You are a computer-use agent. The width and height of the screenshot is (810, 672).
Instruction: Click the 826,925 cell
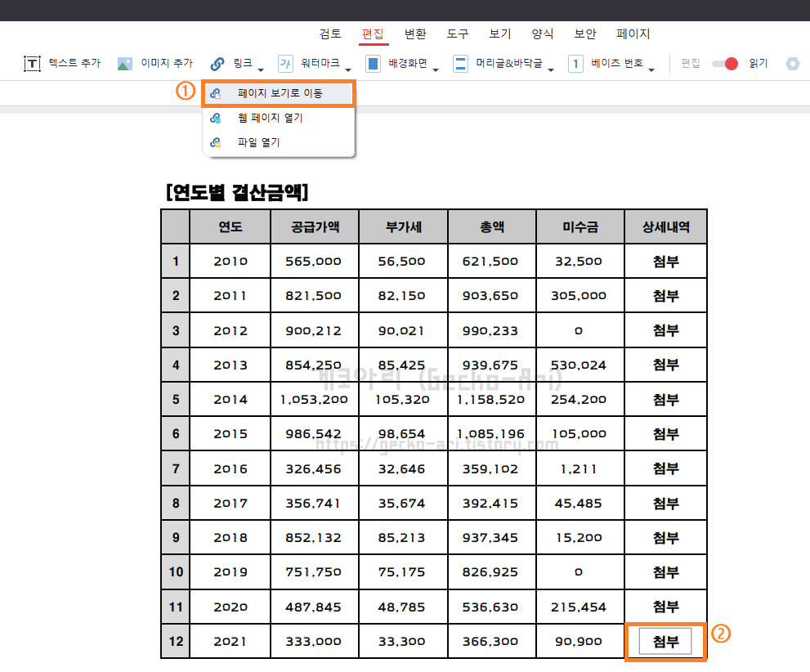[x=490, y=572]
